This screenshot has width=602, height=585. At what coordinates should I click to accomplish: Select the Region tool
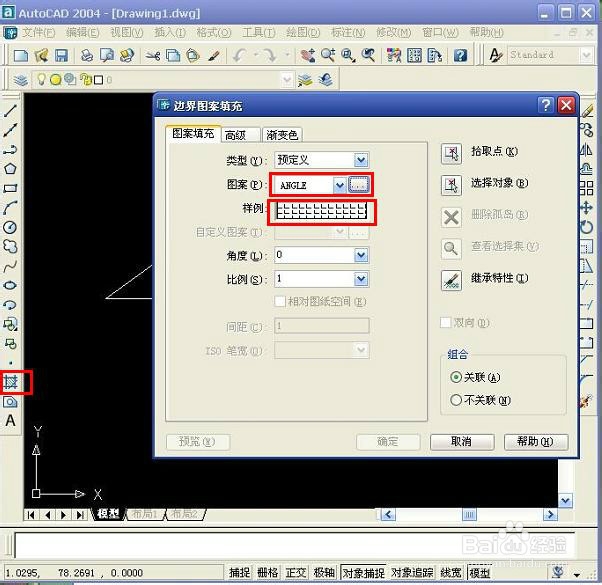(x=10, y=402)
